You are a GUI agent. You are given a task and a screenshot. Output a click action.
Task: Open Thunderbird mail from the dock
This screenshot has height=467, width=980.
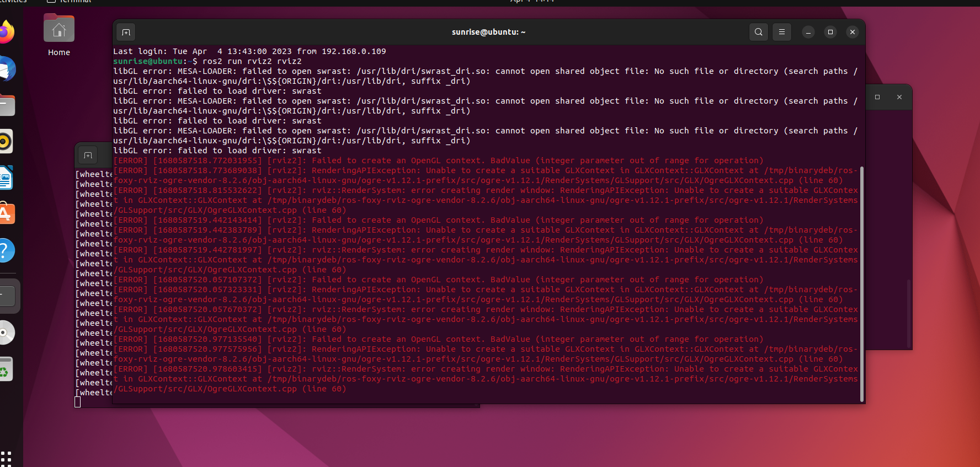[7, 69]
